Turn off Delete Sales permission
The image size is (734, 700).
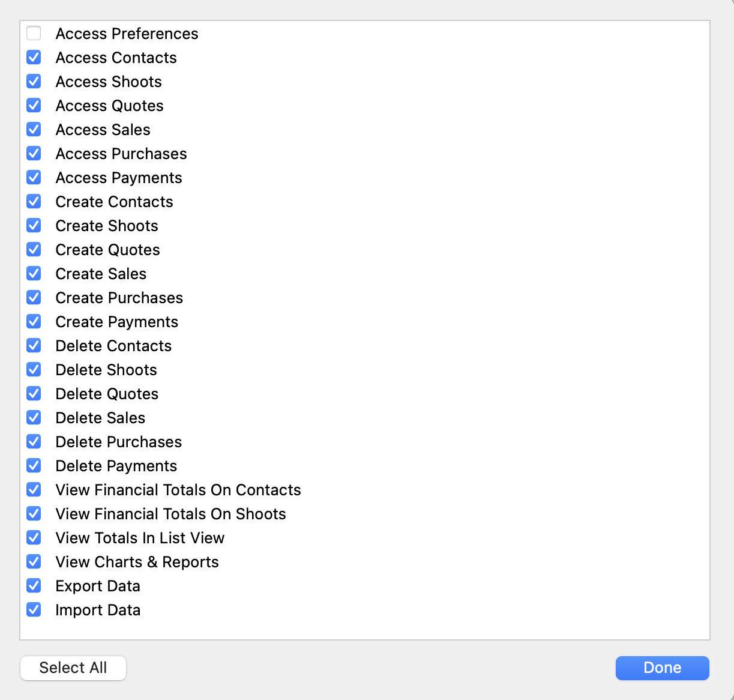34,418
